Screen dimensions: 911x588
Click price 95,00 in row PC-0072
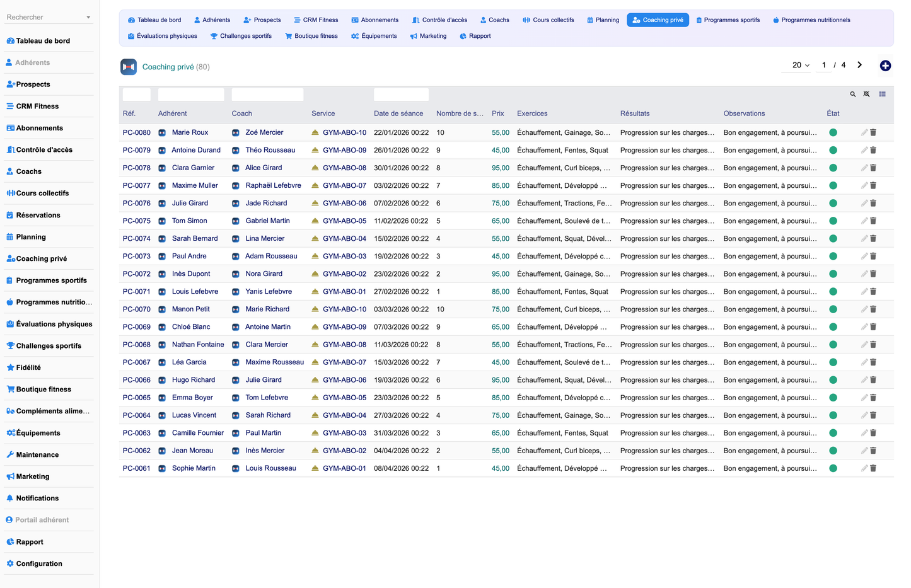point(501,274)
